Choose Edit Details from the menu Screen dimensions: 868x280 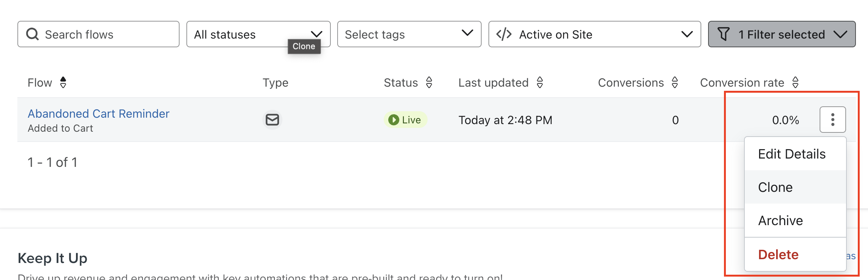[x=795, y=154]
